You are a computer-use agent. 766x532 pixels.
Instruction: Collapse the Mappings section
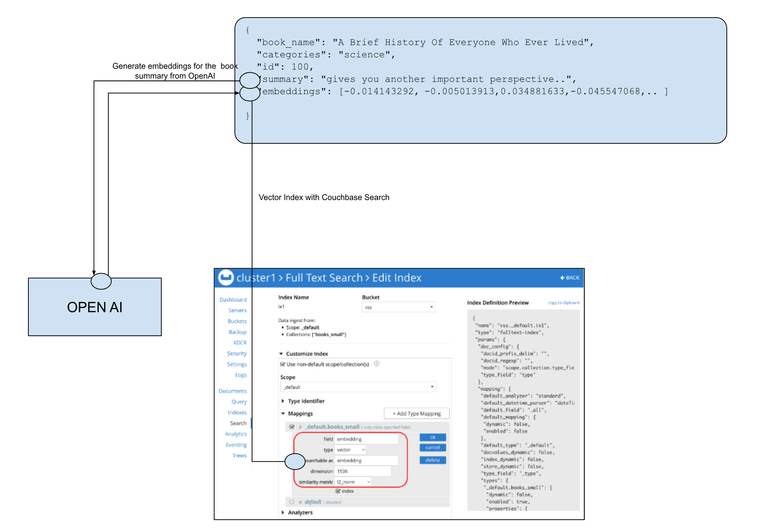(297, 414)
